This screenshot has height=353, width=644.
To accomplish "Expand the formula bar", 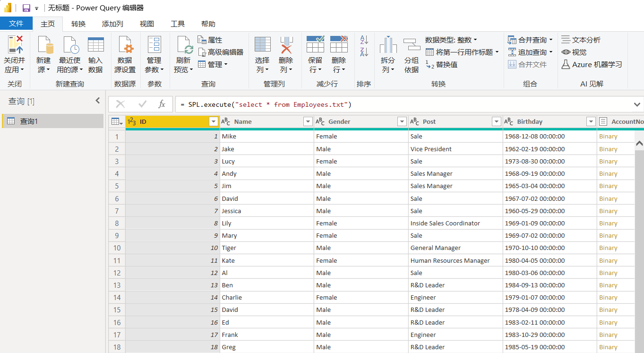I will click(x=637, y=104).
